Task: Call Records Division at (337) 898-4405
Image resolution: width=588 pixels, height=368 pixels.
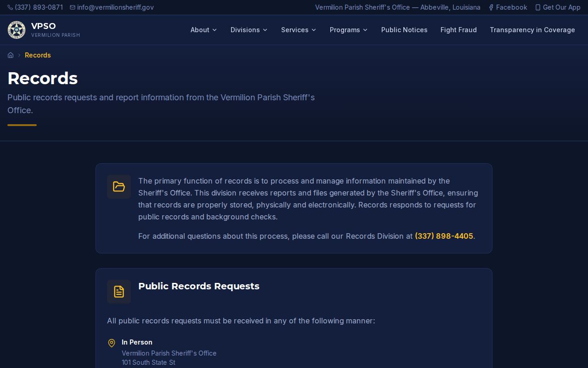Action: pos(444,236)
